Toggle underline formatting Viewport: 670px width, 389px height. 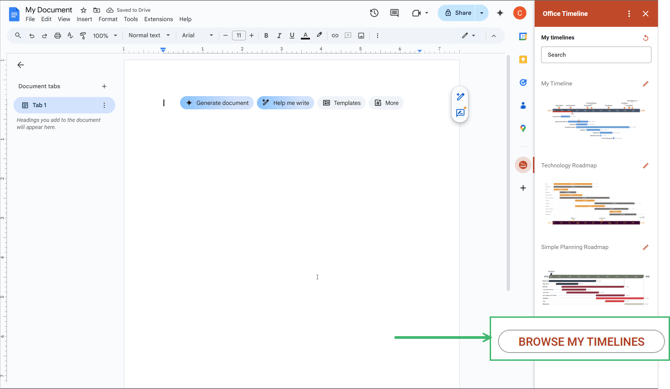pyautogui.click(x=292, y=35)
